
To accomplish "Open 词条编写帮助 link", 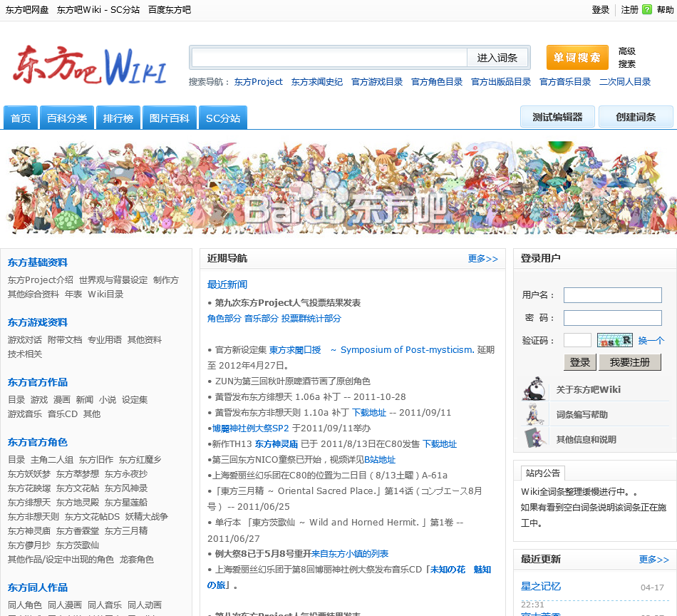I will (582, 414).
